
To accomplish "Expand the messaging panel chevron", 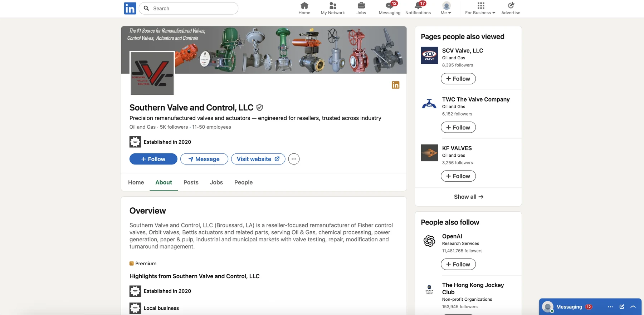I will 633,307.
